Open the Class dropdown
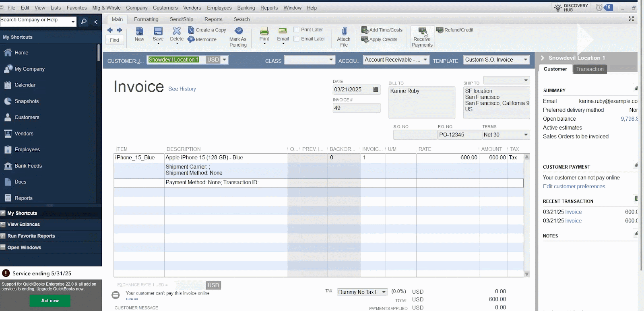Viewport: 644px width, 311px height. [331, 60]
